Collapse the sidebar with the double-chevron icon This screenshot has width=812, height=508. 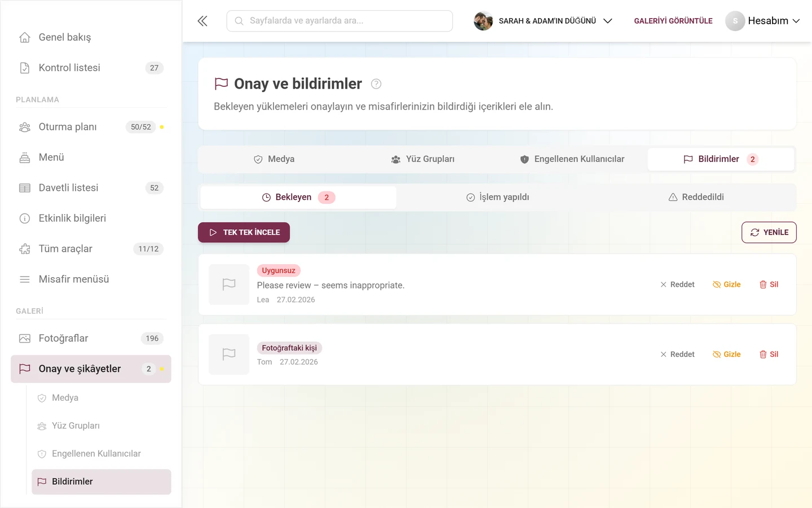click(x=202, y=21)
